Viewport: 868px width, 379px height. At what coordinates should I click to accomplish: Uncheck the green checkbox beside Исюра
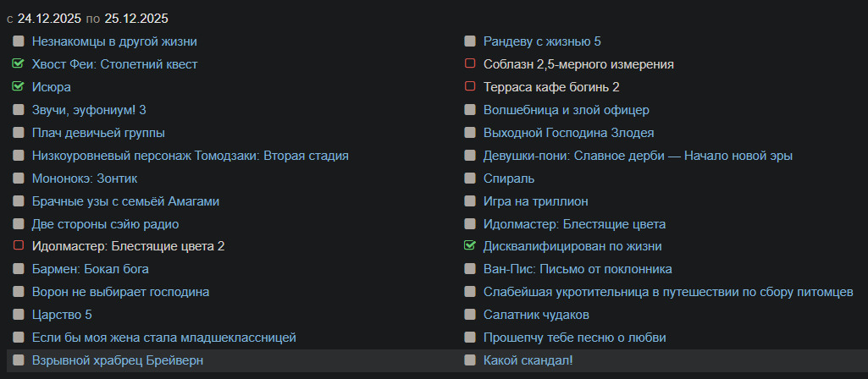pos(19,86)
